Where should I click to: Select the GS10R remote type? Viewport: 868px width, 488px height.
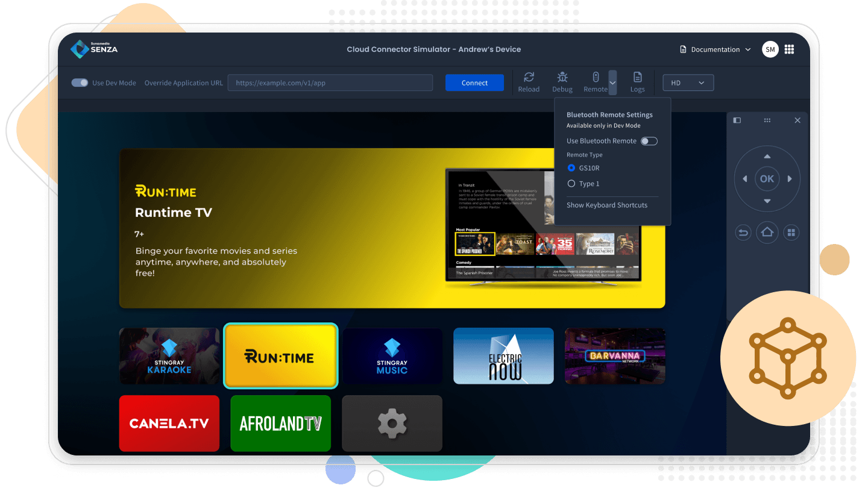pos(571,168)
